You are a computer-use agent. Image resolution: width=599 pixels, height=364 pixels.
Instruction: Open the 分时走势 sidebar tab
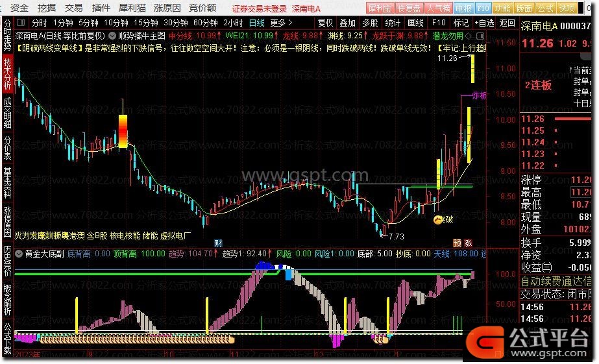coord(7,35)
